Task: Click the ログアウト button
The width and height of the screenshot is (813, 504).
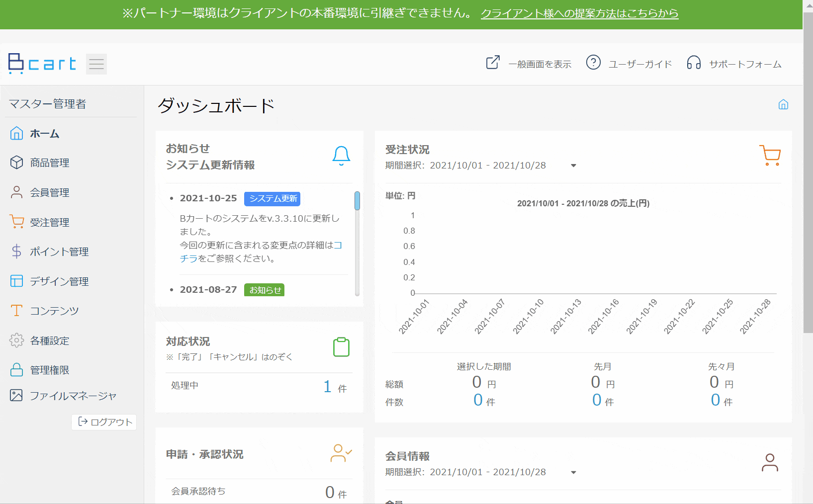Action: coord(104,422)
